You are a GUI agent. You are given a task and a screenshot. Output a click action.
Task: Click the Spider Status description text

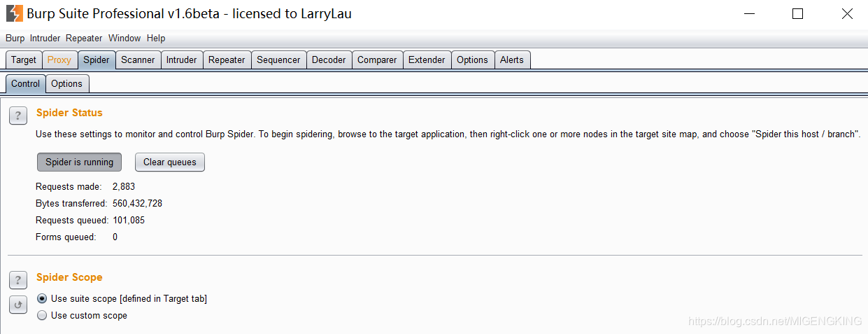(448, 134)
